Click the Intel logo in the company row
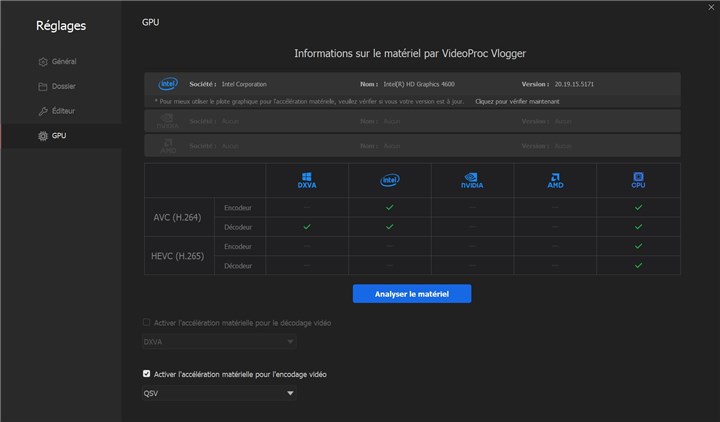720x422 pixels. click(x=168, y=84)
